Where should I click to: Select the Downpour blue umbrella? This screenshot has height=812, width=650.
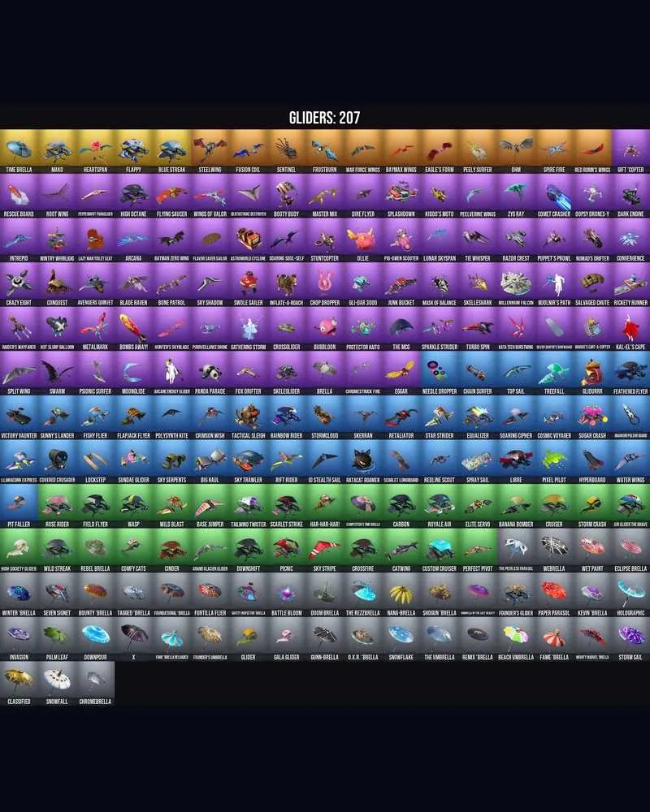[95, 638]
